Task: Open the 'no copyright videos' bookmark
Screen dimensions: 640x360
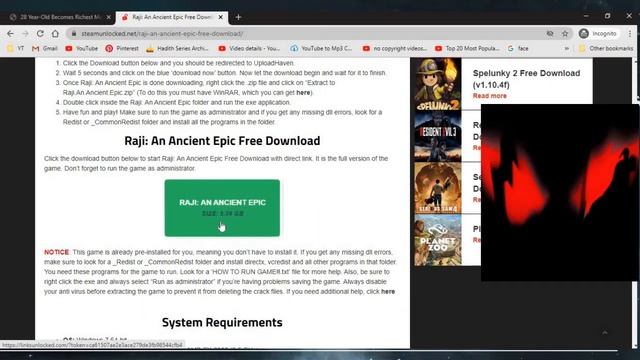Action: click(395, 48)
